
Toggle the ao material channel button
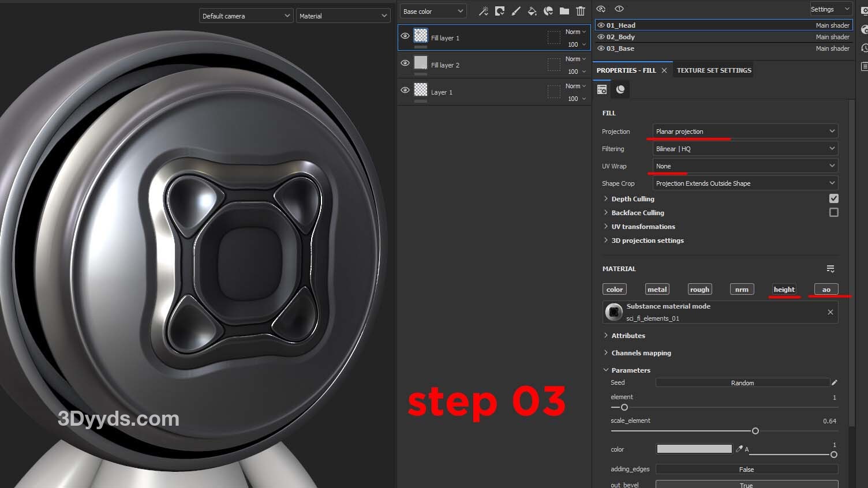pyautogui.click(x=826, y=290)
